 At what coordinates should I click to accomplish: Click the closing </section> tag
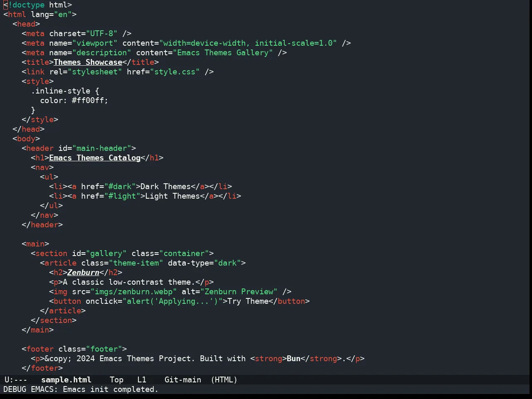pos(54,320)
